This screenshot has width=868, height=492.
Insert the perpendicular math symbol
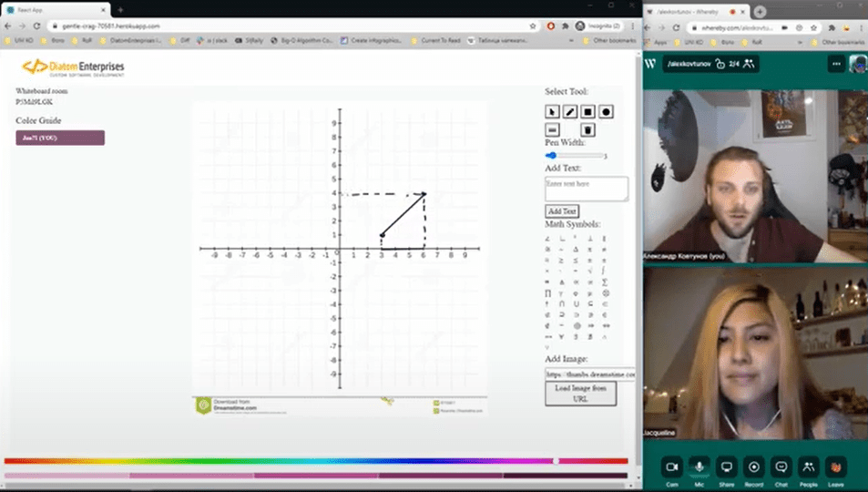590,239
